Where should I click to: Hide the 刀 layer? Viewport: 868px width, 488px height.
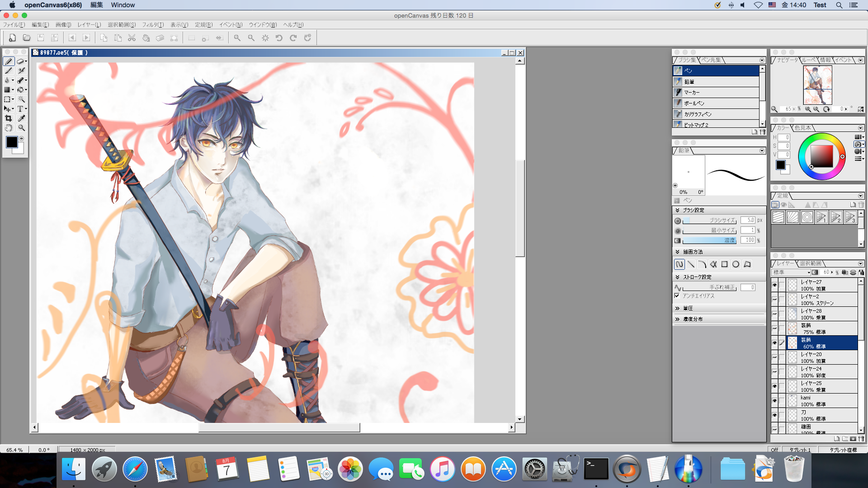tap(774, 415)
